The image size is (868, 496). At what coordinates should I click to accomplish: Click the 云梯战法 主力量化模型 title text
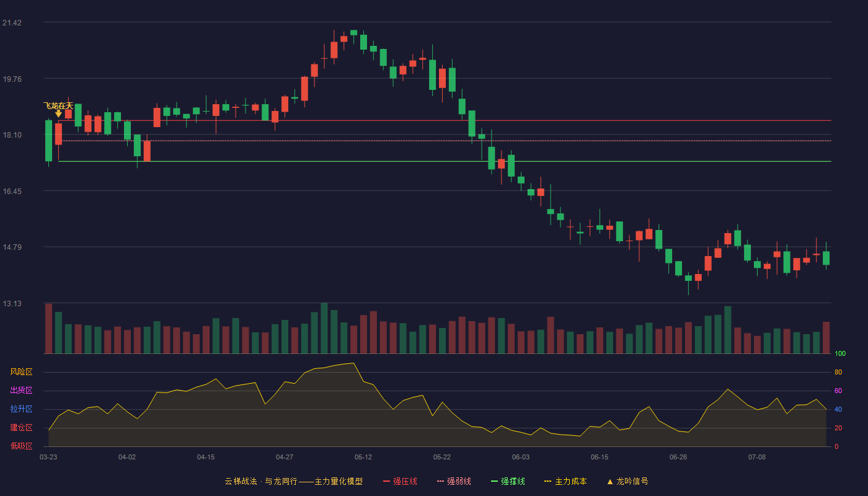[293, 481]
